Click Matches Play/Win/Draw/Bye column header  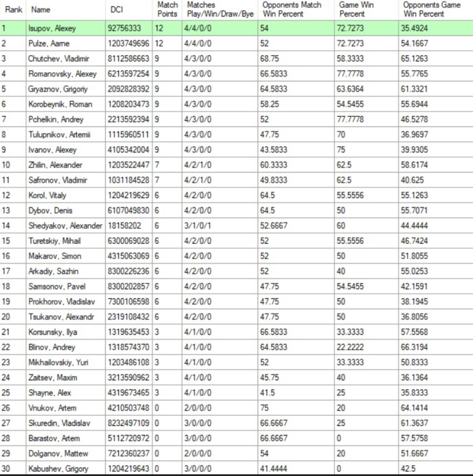[219, 10]
